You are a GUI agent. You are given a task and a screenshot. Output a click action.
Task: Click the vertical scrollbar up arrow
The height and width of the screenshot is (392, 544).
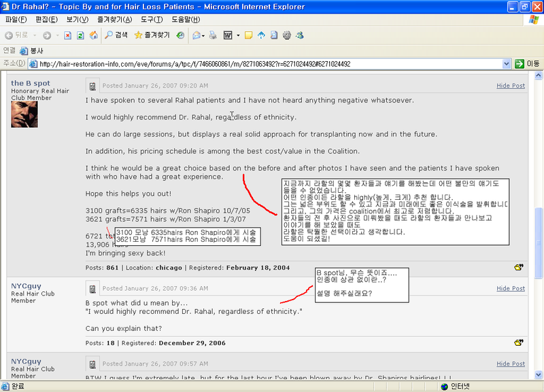[539, 75]
